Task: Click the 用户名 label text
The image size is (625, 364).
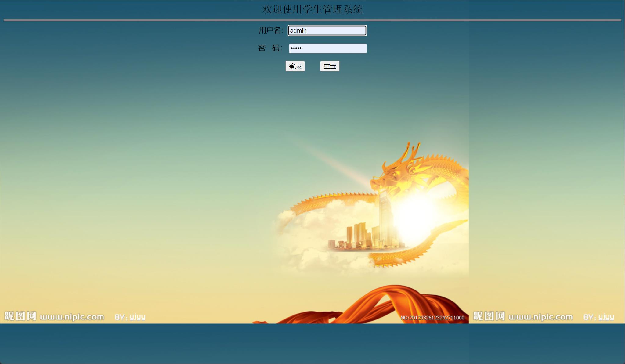Action: 271,31
